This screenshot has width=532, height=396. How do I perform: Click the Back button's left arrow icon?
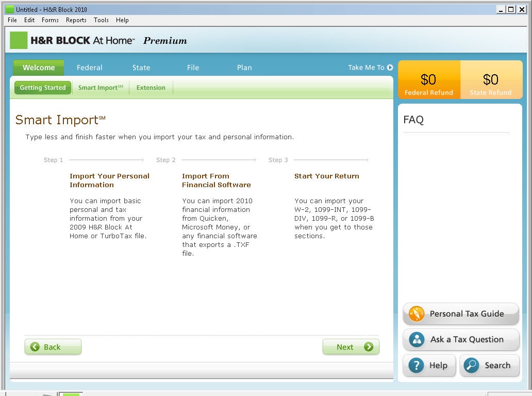[35, 347]
